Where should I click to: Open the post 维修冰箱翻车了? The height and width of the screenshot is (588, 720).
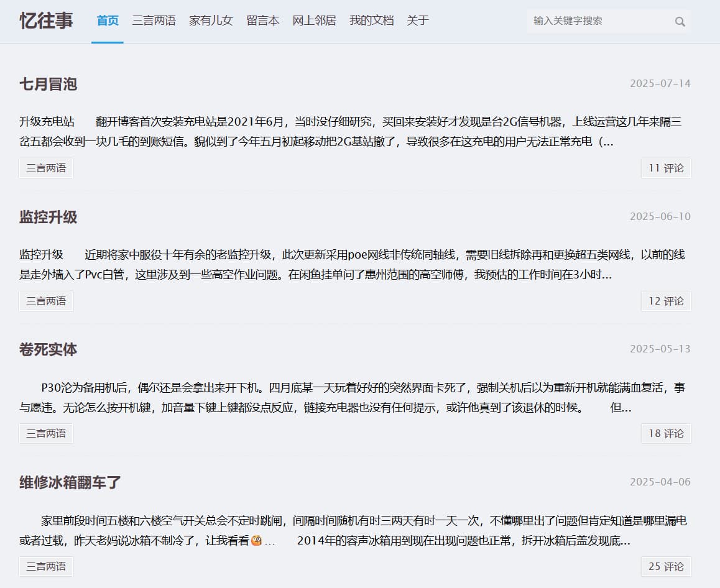[x=69, y=482]
